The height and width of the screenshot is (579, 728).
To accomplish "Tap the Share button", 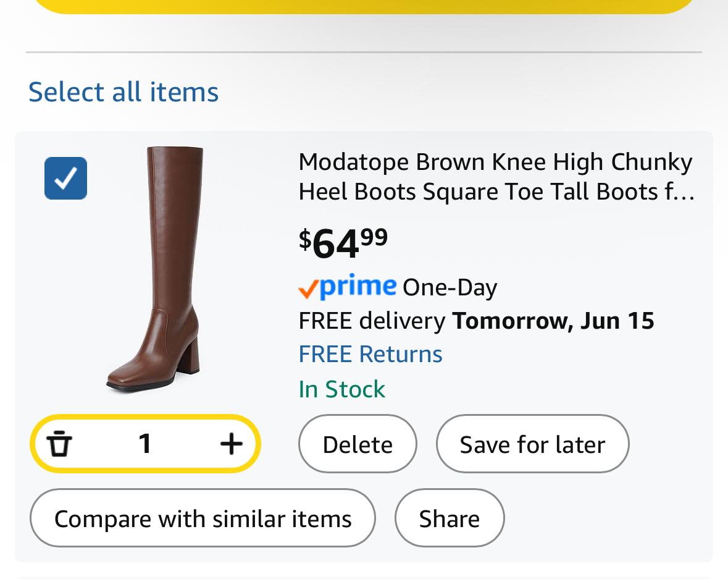I will click(449, 518).
